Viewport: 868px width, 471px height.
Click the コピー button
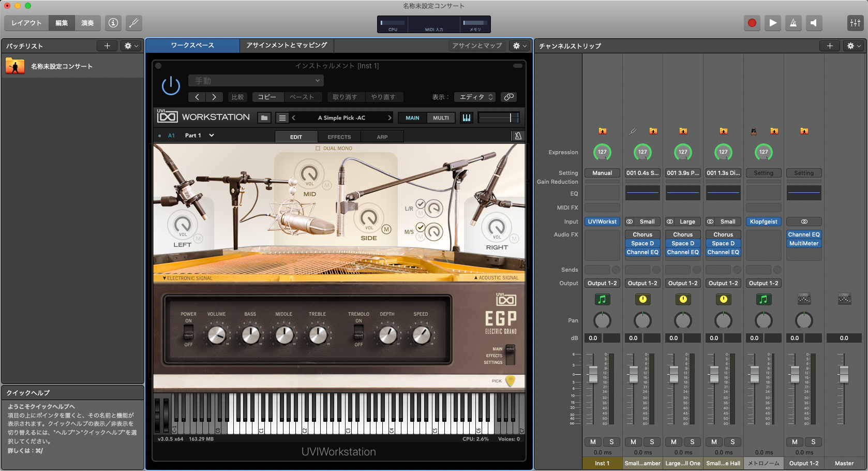pyautogui.click(x=267, y=97)
